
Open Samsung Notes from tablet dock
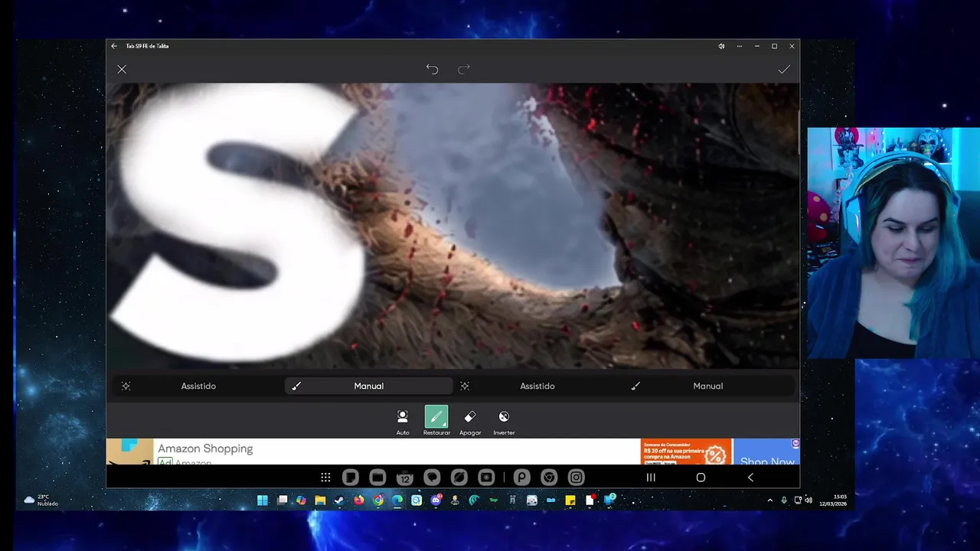[350, 478]
